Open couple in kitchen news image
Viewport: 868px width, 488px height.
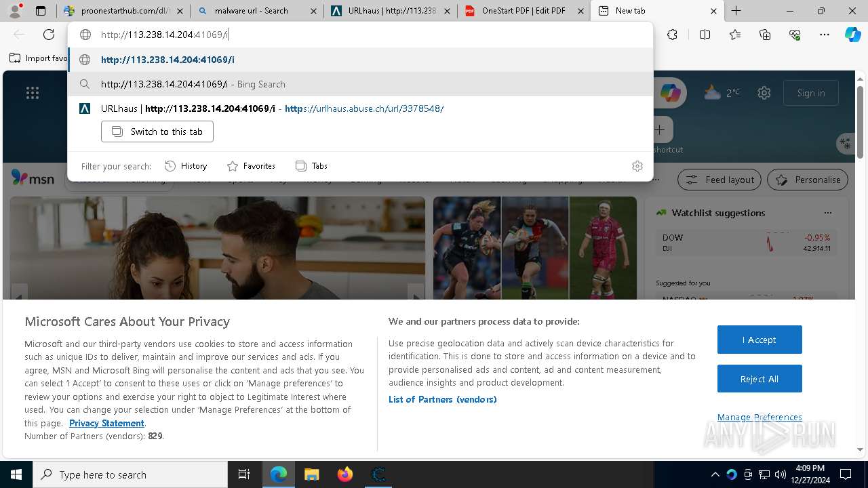[218, 248]
